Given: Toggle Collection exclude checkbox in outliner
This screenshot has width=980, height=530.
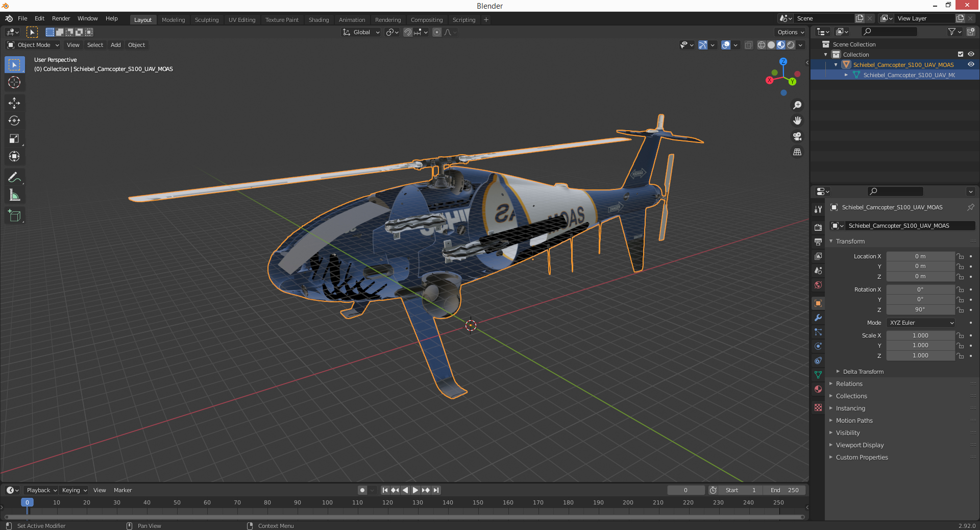Looking at the screenshot, I should tap(961, 54).
